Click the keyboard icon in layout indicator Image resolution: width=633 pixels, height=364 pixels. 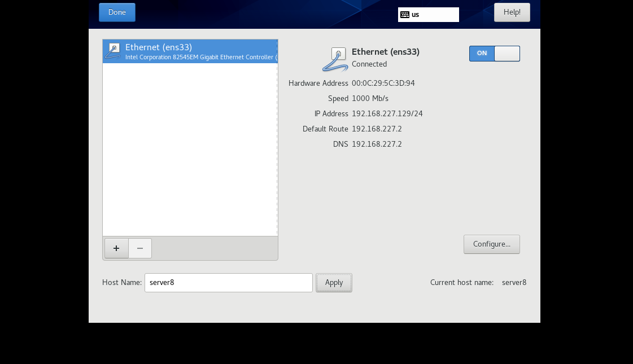pos(405,15)
